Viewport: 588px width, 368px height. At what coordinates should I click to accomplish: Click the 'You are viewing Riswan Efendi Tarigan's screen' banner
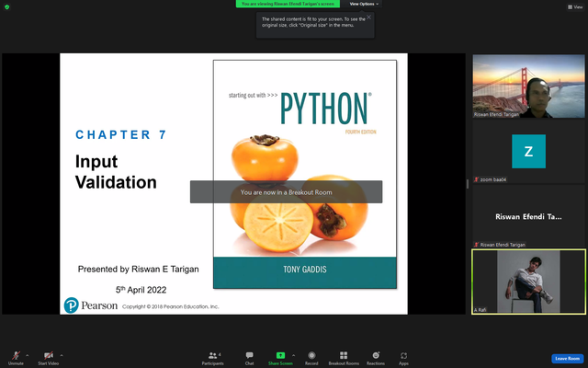[288, 4]
